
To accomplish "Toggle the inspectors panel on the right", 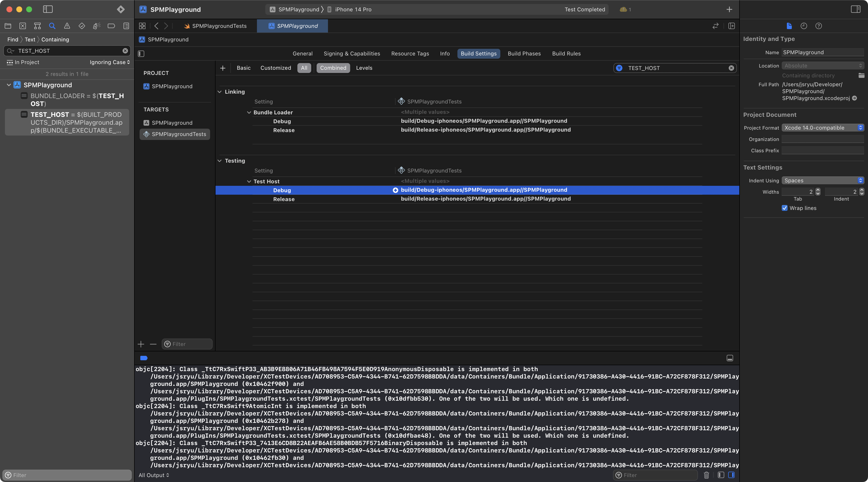I will (855, 9).
